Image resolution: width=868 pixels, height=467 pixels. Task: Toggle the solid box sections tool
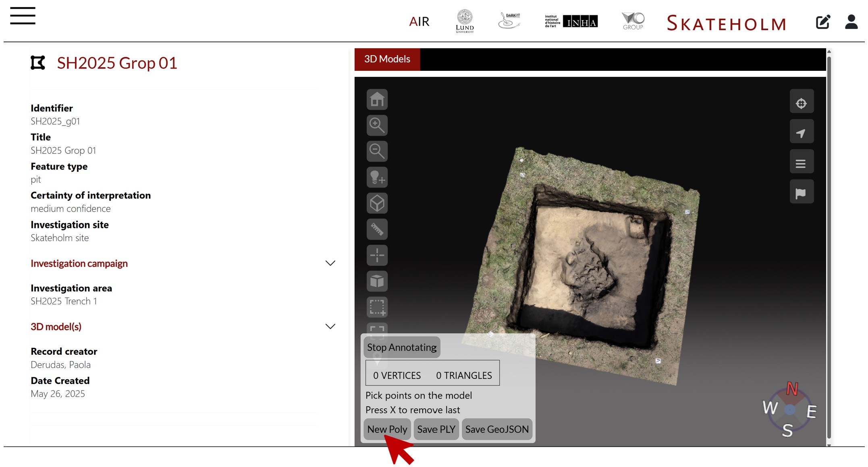[x=377, y=281]
